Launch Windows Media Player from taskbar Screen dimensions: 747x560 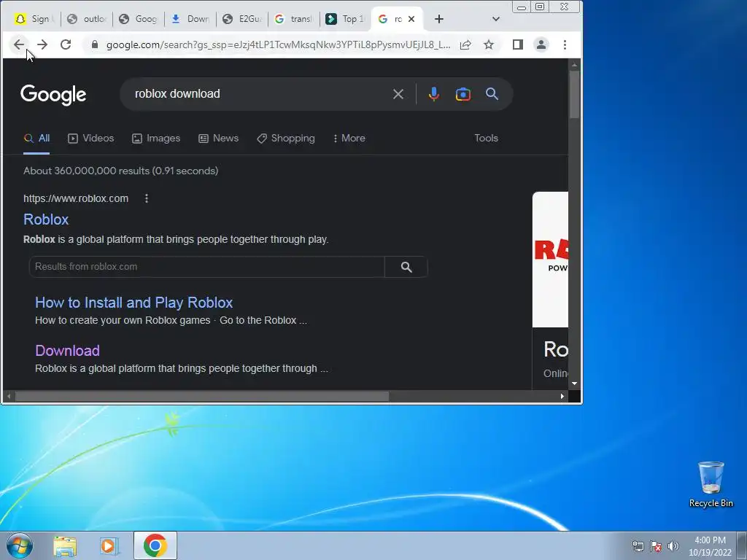pyautogui.click(x=109, y=546)
